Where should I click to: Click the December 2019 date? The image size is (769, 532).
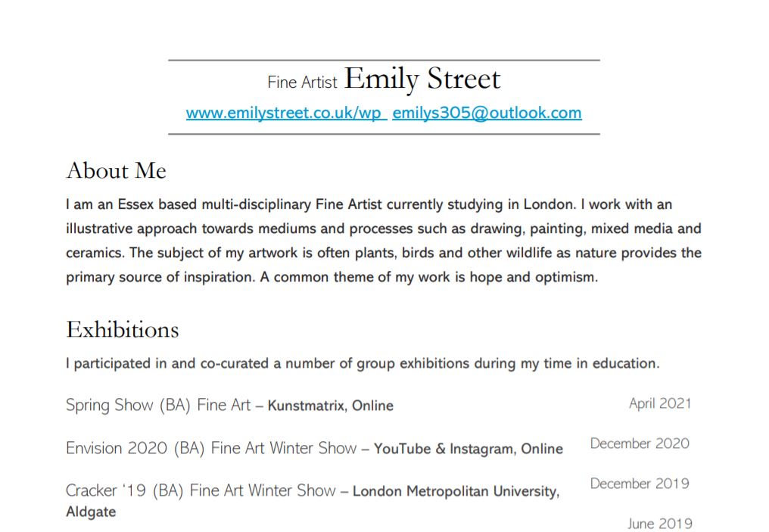pyautogui.click(x=640, y=484)
